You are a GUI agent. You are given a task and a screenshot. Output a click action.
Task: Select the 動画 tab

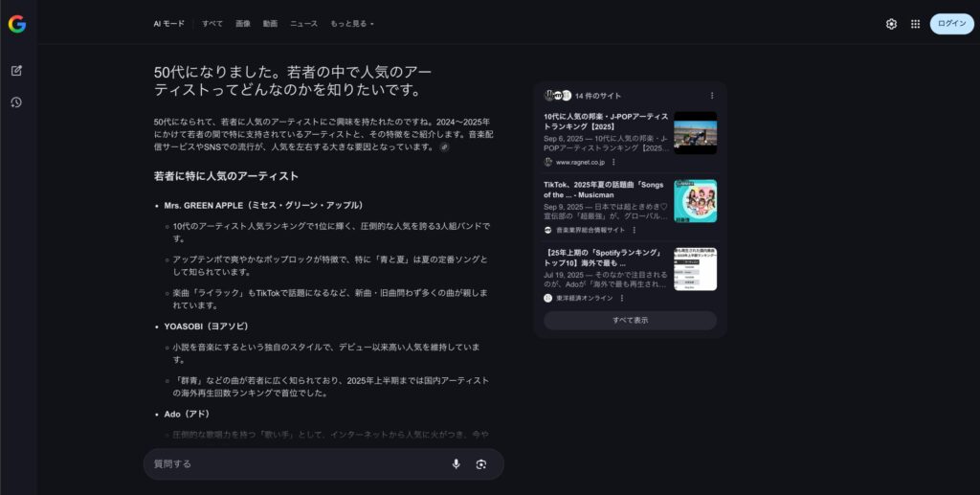(270, 24)
